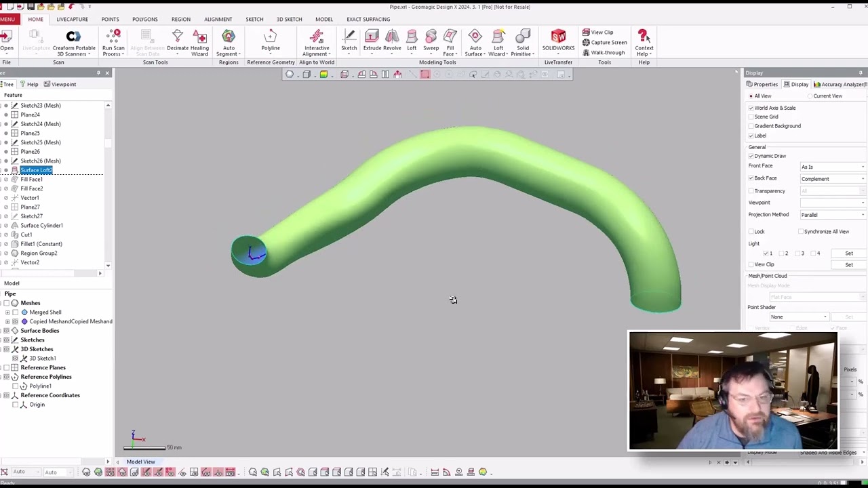Screen dimensions: 868x488
Task: Open the Back Face Complement dropdown
Action: point(833,179)
